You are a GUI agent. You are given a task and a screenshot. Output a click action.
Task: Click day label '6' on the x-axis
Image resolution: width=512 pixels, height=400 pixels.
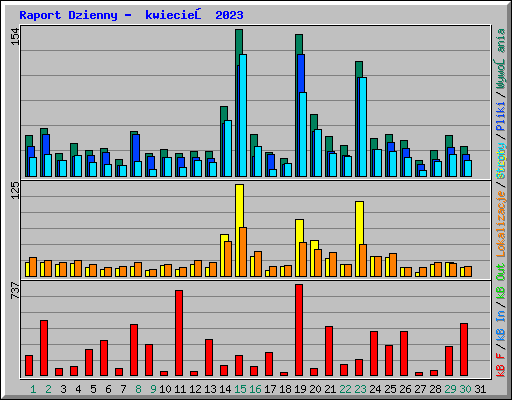tap(108, 389)
